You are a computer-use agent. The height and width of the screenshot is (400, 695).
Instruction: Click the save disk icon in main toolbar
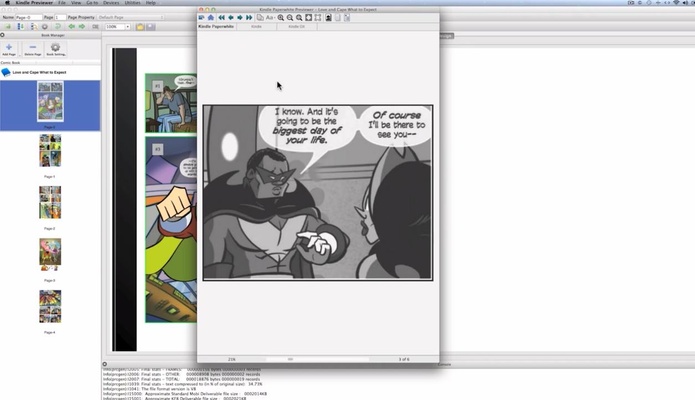[151, 27]
